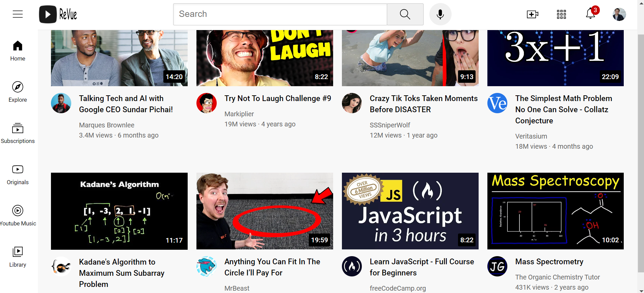Open title Kadane's Algorithm to Maximum Sum Subarray

coord(122,273)
